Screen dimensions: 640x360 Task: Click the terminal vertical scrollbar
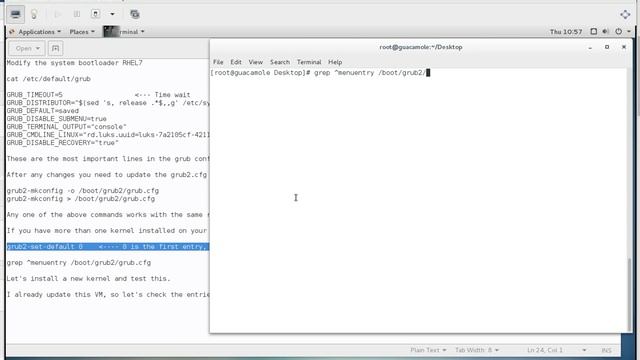[x=629, y=294]
